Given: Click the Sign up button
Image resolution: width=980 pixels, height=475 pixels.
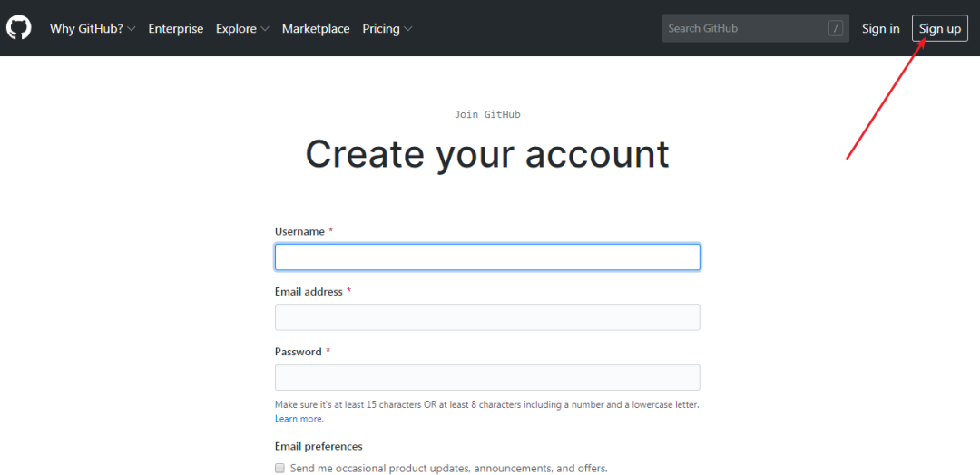Looking at the screenshot, I should 940,29.
